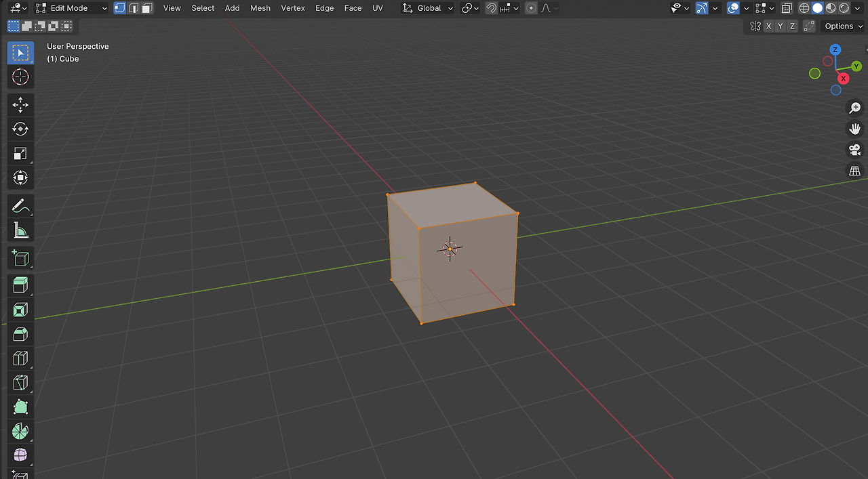
Task: Select the Loop Cut tool
Action: point(20,358)
